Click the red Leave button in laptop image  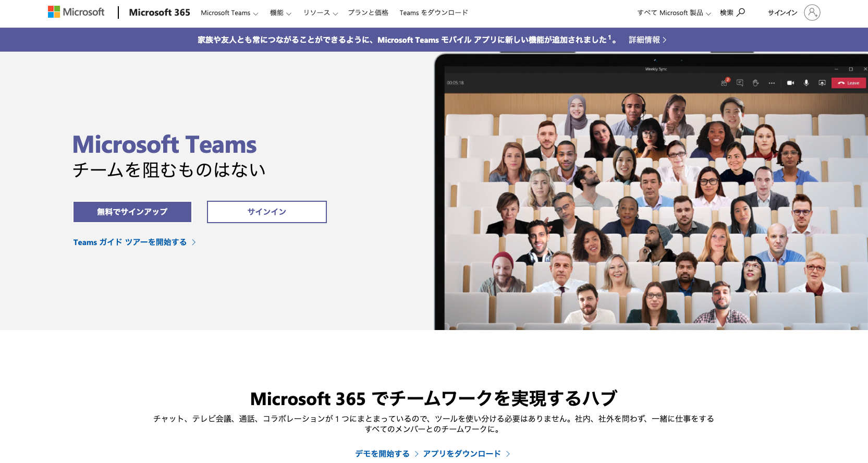point(849,83)
